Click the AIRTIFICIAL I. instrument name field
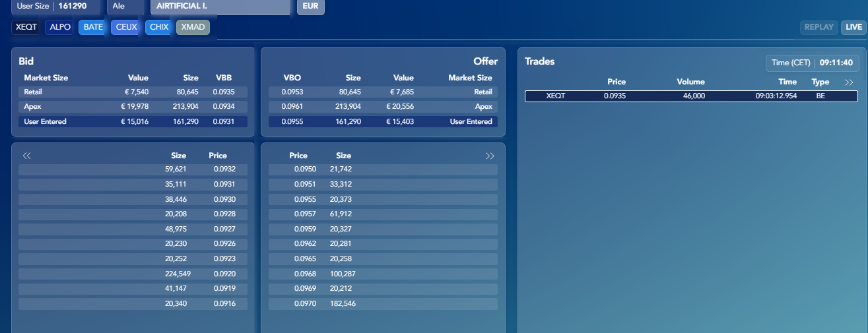The height and width of the screenshot is (333, 868). [x=220, y=7]
